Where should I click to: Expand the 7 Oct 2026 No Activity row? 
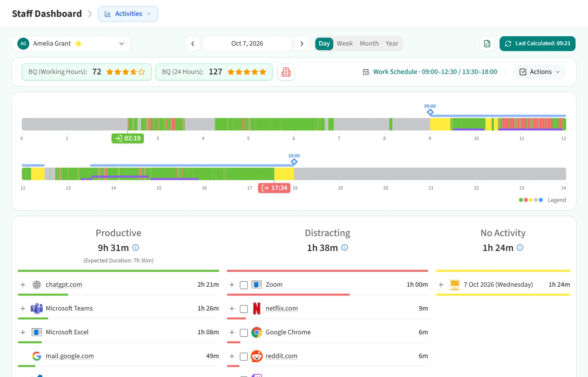tap(441, 285)
